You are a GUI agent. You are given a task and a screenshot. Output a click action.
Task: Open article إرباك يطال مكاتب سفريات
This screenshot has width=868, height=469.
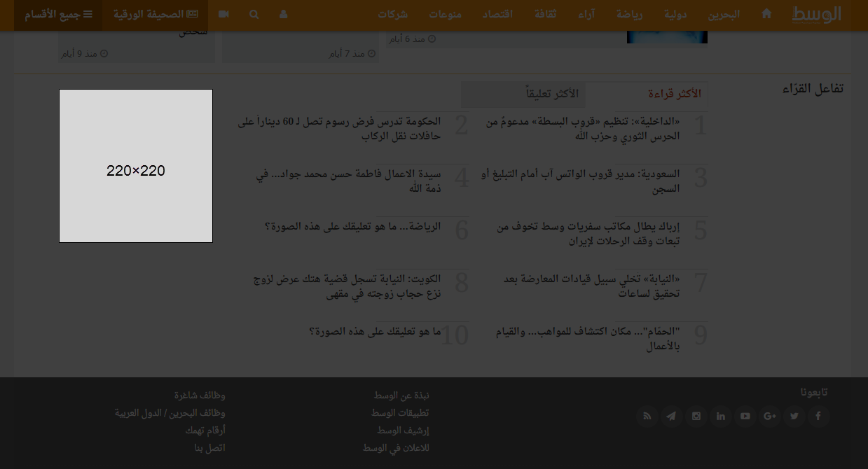click(x=588, y=234)
